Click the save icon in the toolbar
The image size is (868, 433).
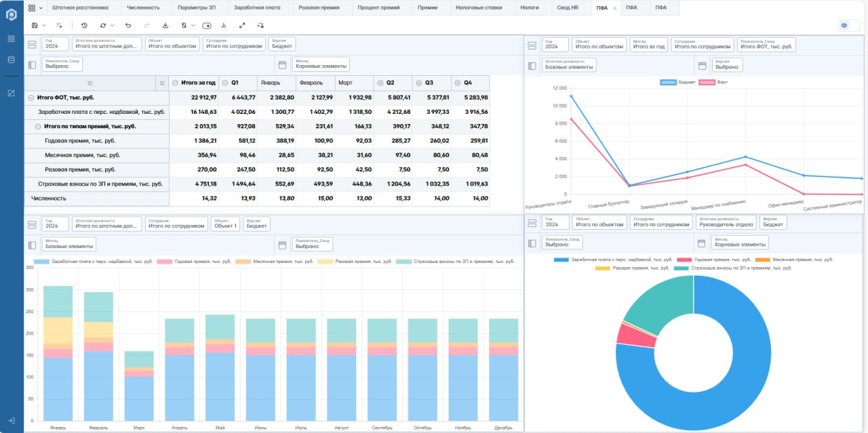tap(35, 25)
